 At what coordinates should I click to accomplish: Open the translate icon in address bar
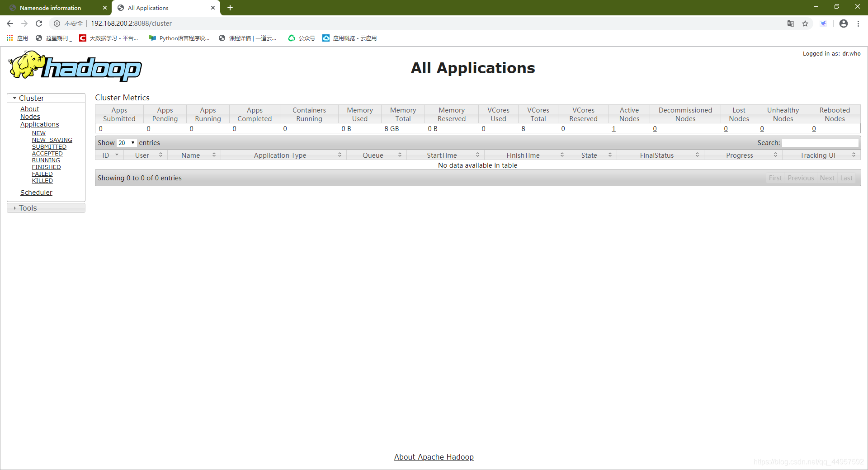tap(790, 23)
